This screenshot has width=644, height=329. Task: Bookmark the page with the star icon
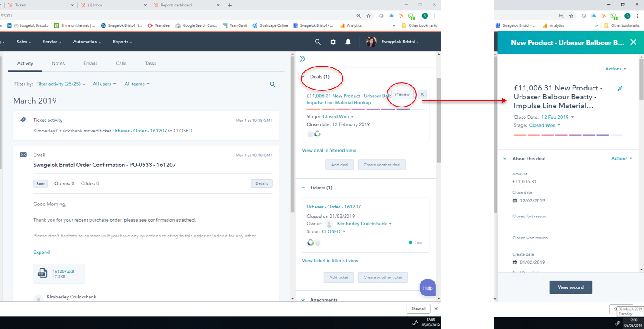click(368, 16)
